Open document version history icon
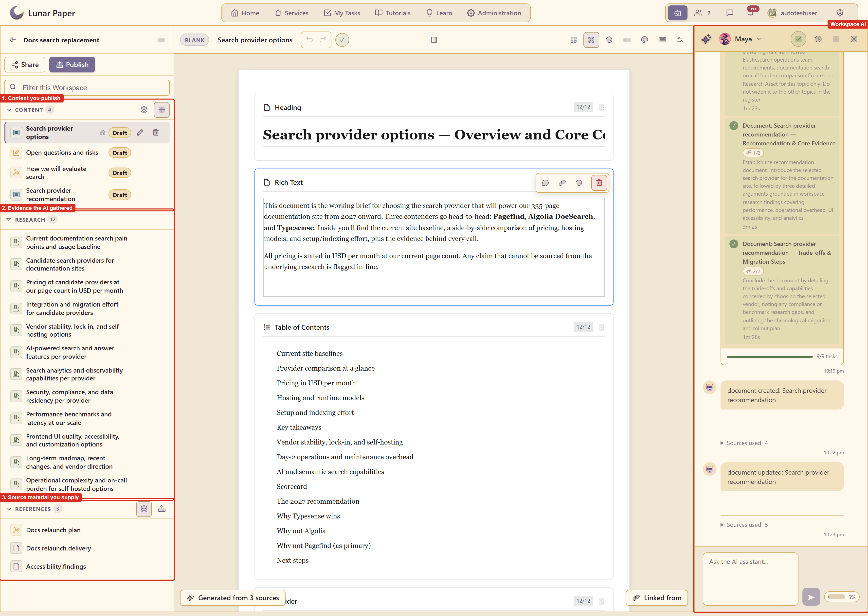868x616 pixels. pos(609,40)
